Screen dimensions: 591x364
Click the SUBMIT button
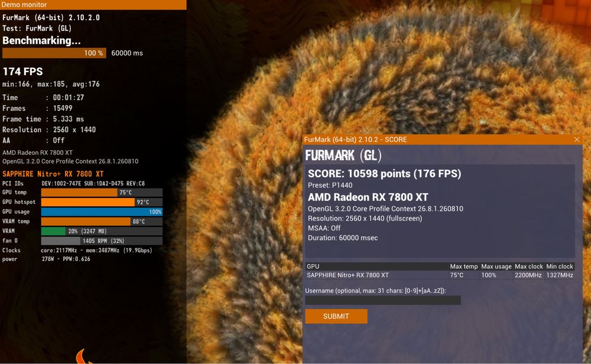(336, 316)
